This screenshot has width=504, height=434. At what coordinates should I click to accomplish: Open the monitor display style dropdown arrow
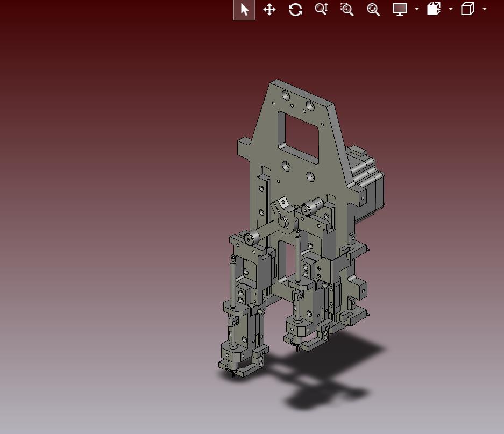click(x=417, y=9)
